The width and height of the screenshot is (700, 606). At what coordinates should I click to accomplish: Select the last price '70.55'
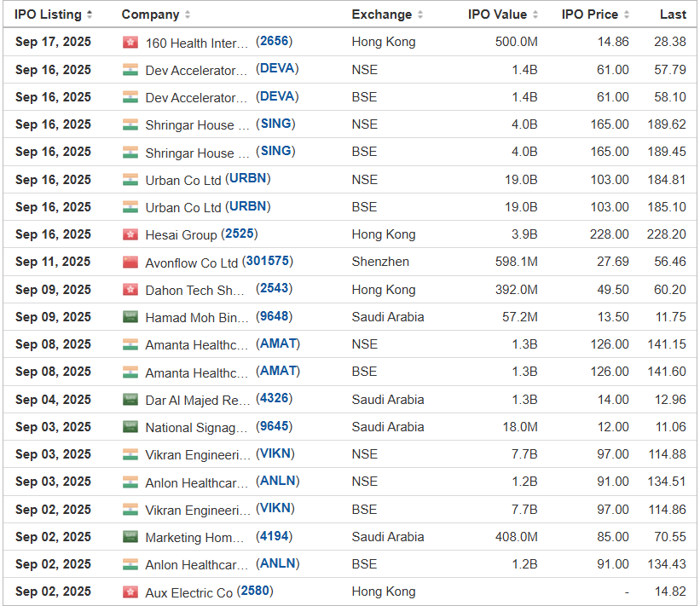(670, 536)
